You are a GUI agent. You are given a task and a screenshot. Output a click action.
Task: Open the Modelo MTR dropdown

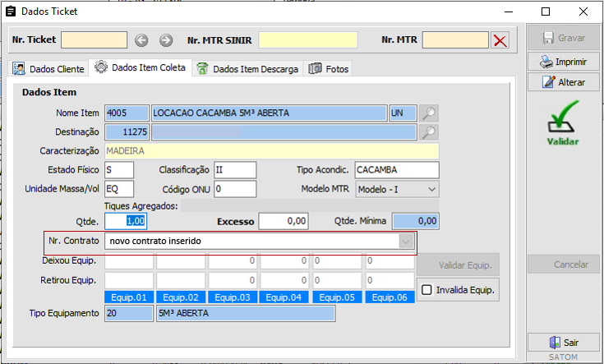[397, 189]
